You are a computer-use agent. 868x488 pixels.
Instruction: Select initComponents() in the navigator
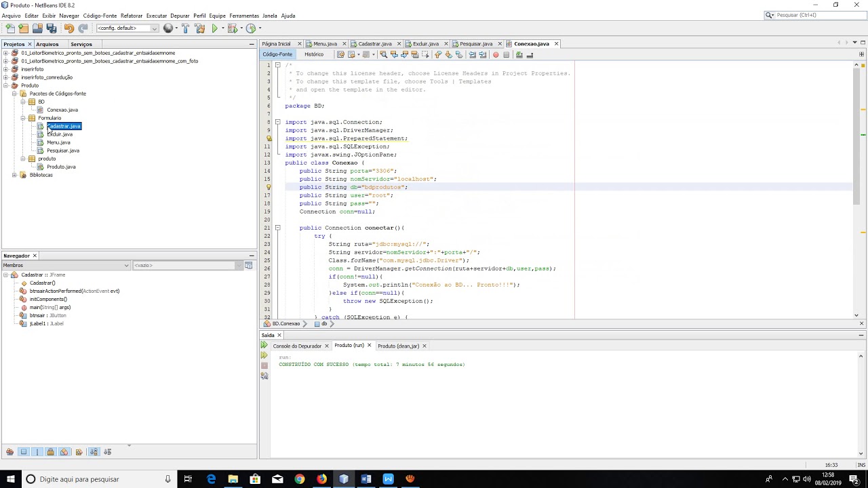click(47, 299)
